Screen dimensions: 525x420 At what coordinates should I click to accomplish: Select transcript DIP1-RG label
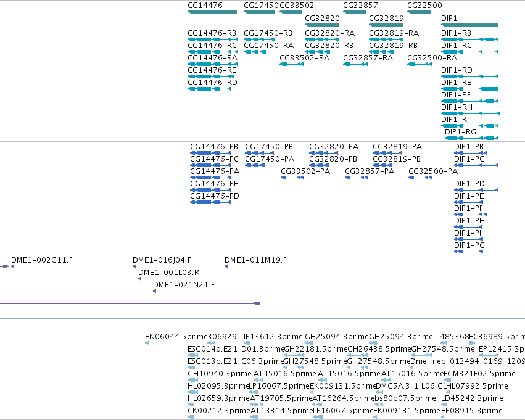coord(460,132)
